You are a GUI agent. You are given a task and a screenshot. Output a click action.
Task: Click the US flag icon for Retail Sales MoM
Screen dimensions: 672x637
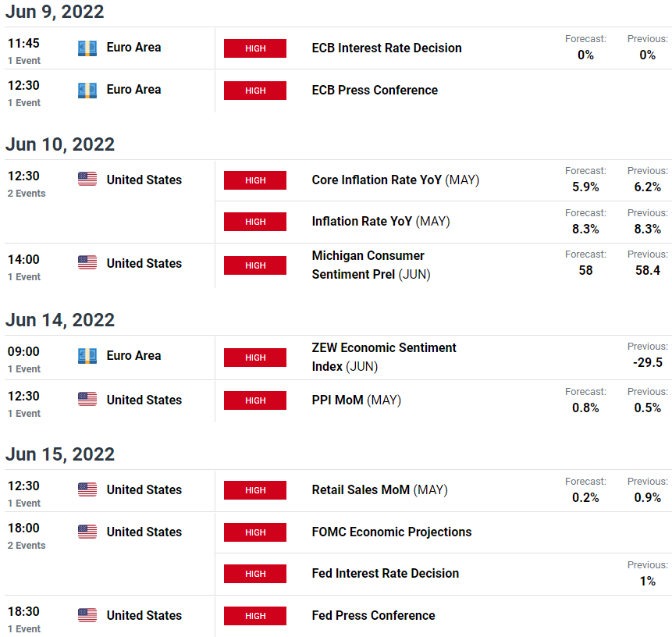(87, 489)
